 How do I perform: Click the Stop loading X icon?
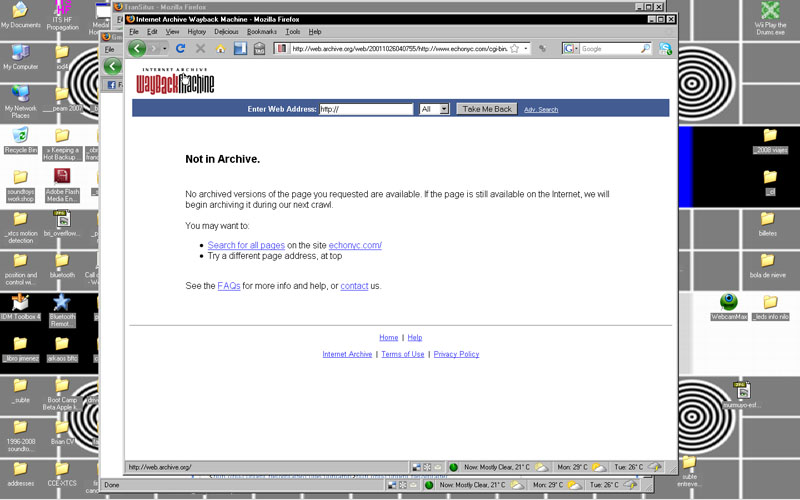coord(200,48)
